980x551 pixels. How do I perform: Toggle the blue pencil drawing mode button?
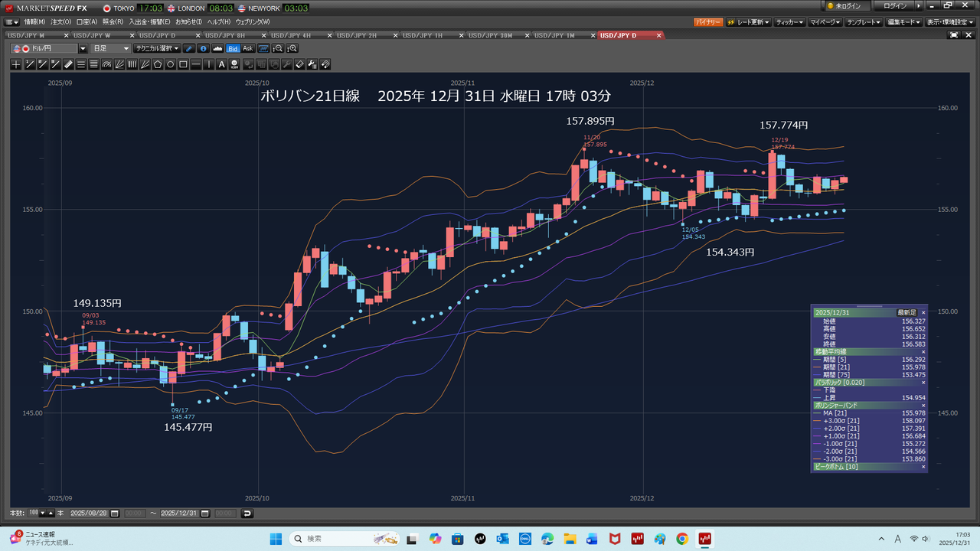tap(190, 49)
